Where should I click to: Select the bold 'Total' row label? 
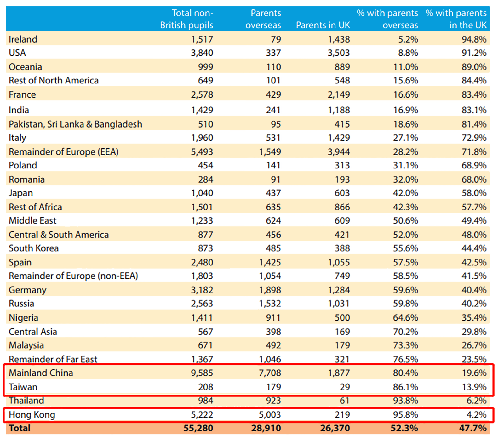tap(20, 428)
